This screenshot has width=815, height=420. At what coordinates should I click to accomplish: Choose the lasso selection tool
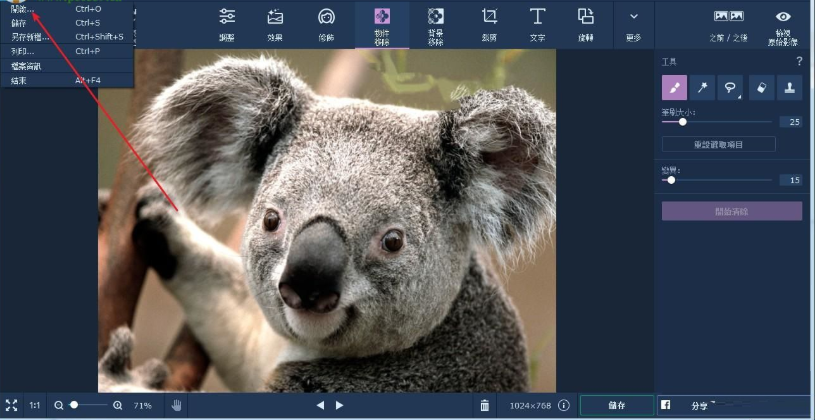pyautogui.click(x=730, y=88)
